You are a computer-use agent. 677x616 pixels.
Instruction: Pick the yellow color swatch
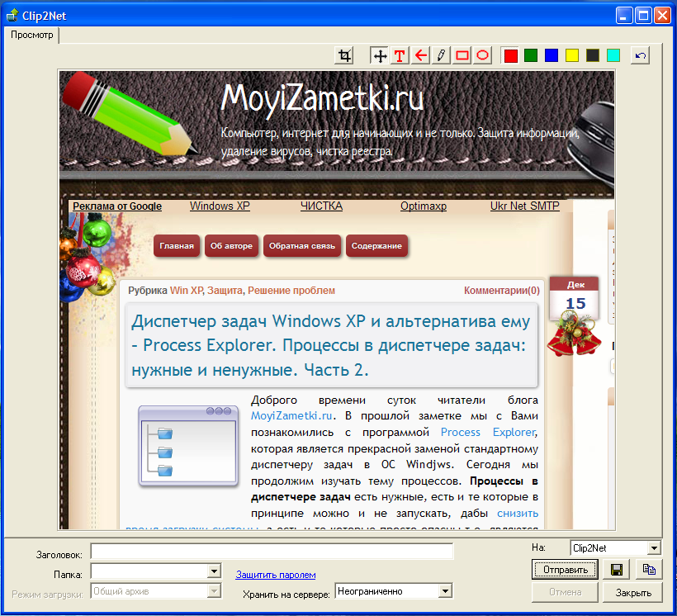point(572,55)
